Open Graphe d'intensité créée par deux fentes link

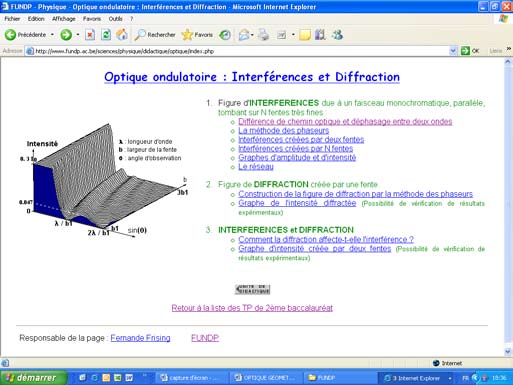tap(315, 248)
